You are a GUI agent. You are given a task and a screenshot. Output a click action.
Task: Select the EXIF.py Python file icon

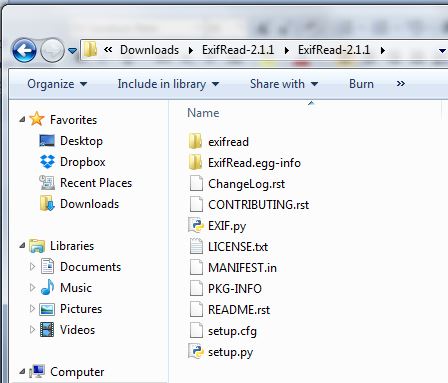click(196, 225)
